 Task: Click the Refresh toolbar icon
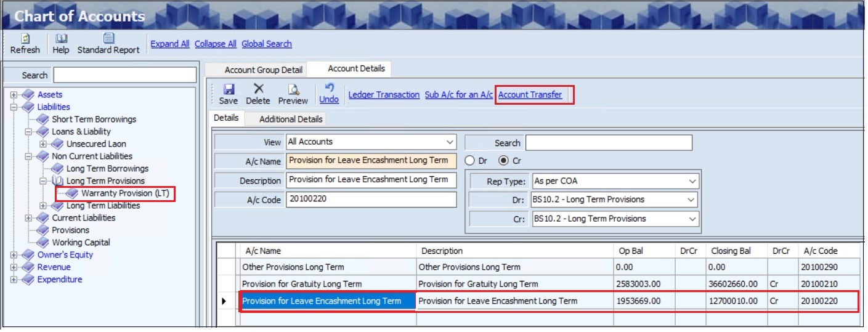25,39
